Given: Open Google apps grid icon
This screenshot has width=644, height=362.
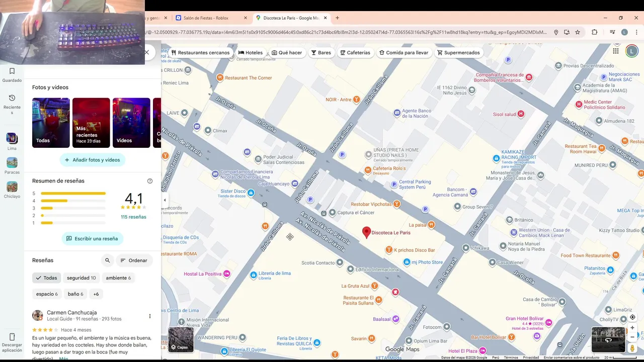Looking at the screenshot, I should [616, 51].
